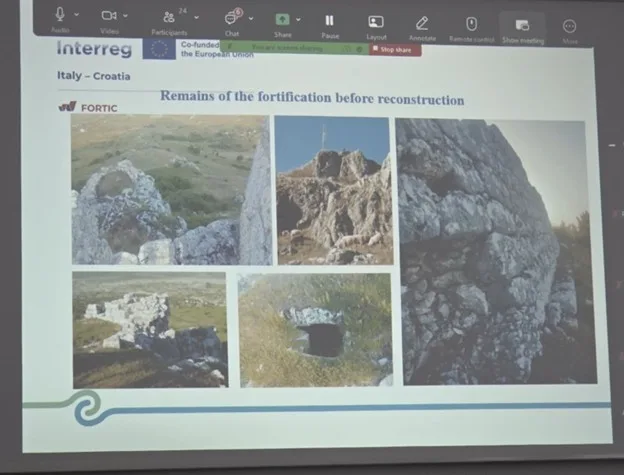This screenshot has height=475, width=624.
Task: Select the bottom-left ruined wall photo
Action: [x=150, y=330]
